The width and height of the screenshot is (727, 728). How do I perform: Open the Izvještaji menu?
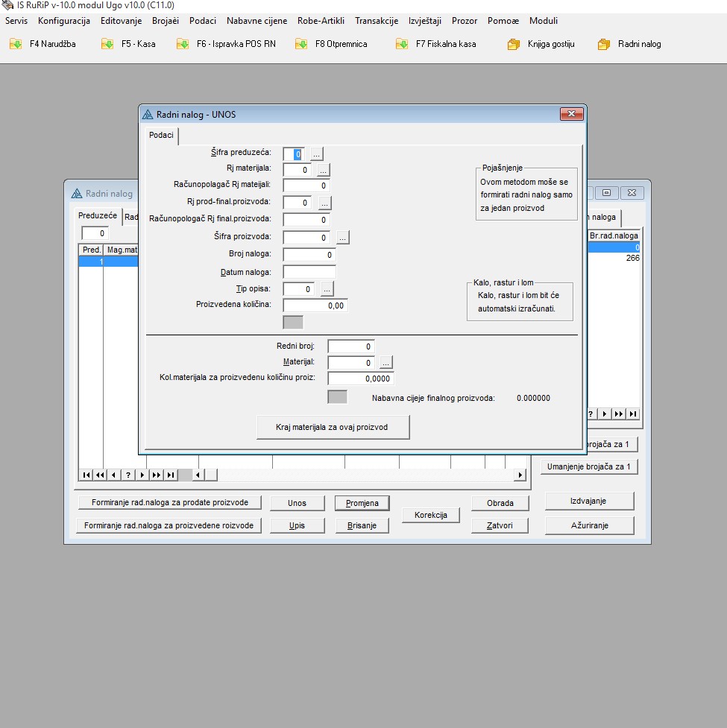[x=424, y=21]
